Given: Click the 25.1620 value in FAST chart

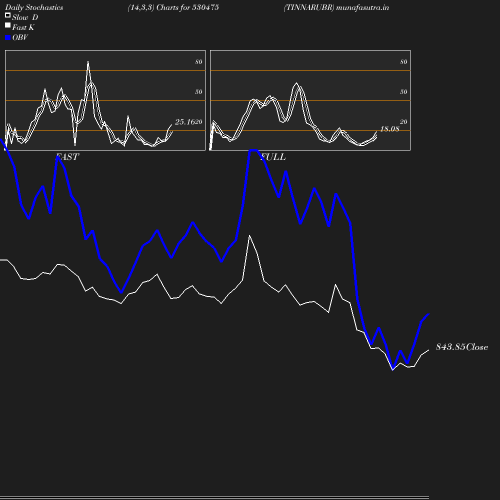Looking at the screenshot, I should (189, 122).
